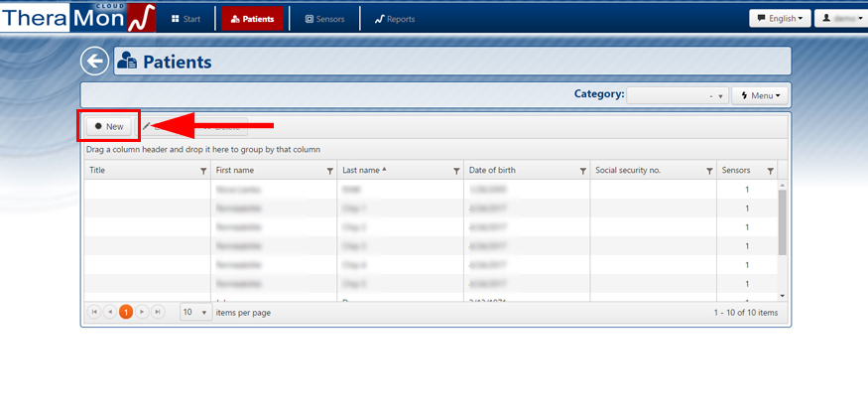Image resolution: width=868 pixels, height=415 pixels.
Task: Open filter for Sensors column
Action: (770, 171)
